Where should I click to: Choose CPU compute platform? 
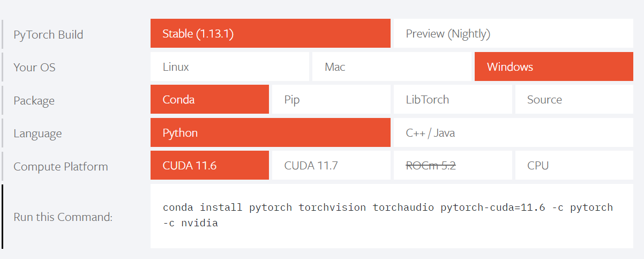point(574,166)
